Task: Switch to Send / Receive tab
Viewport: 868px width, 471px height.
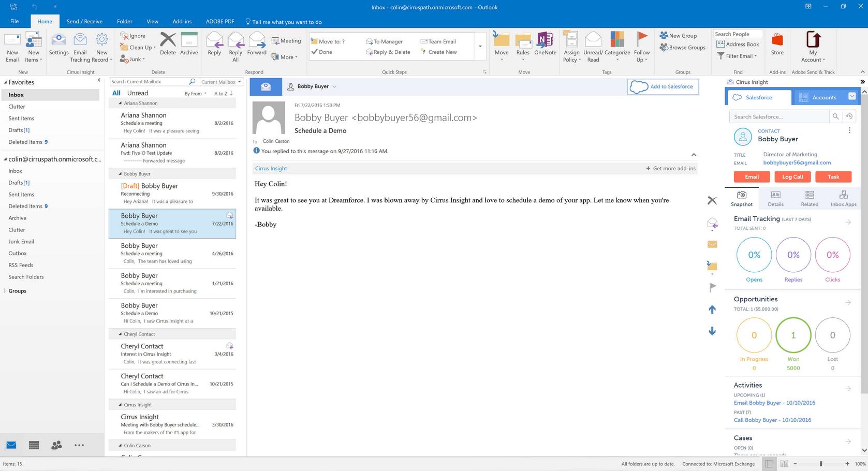Action: (84, 21)
